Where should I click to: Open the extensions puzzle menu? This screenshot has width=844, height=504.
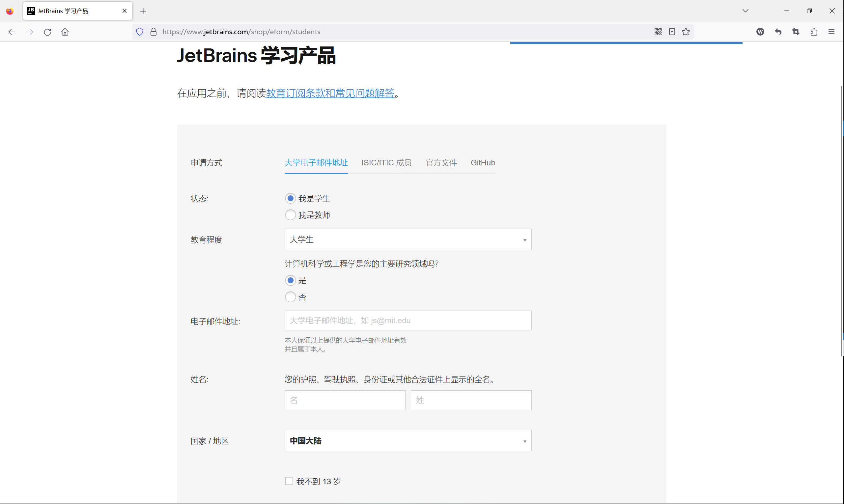(814, 32)
